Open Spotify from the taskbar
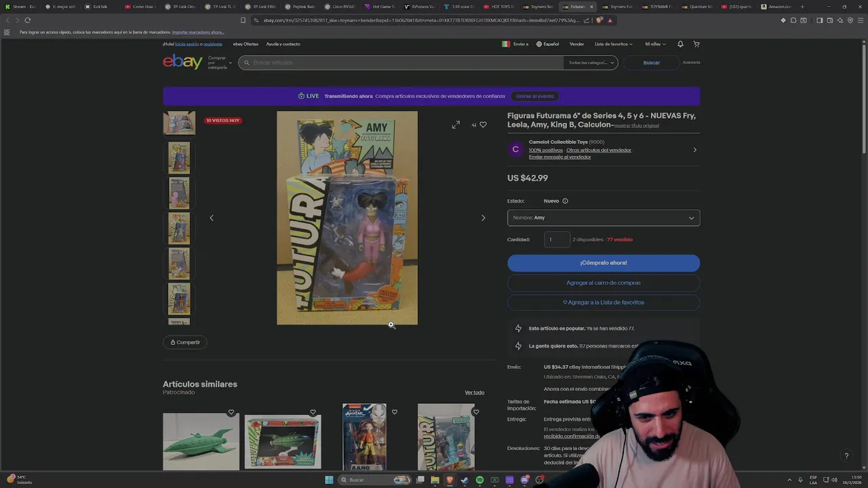This screenshot has height=488, width=868. pos(479,480)
